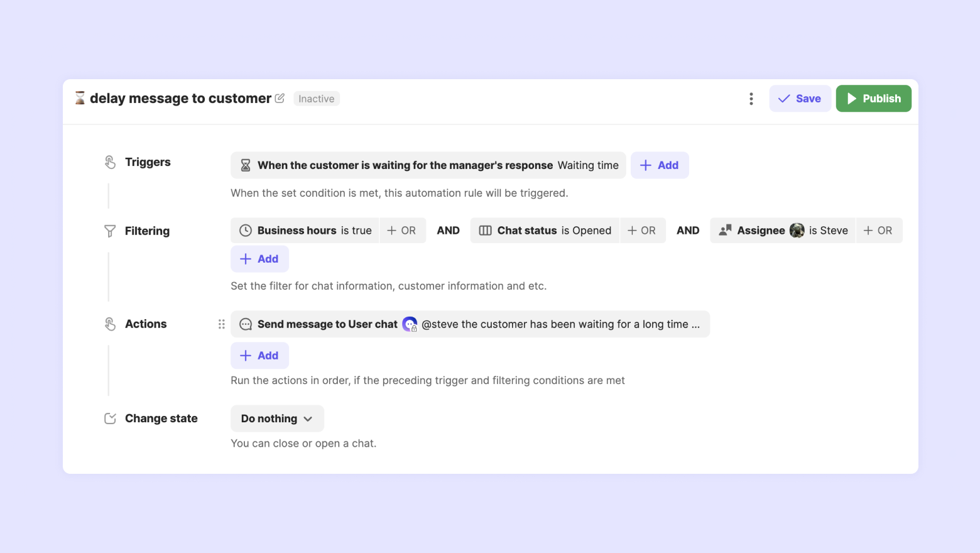Screen dimensions: 980x553
Task: Add a new filter condition
Action: pyautogui.click(x=259, y=259)
